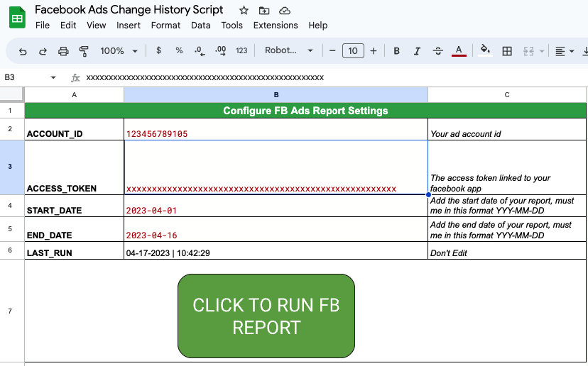The width and height of the screenshot is (588, 366).
Task: Open the Edit menu
Action: pyautogui.click(x=68, y=25)
